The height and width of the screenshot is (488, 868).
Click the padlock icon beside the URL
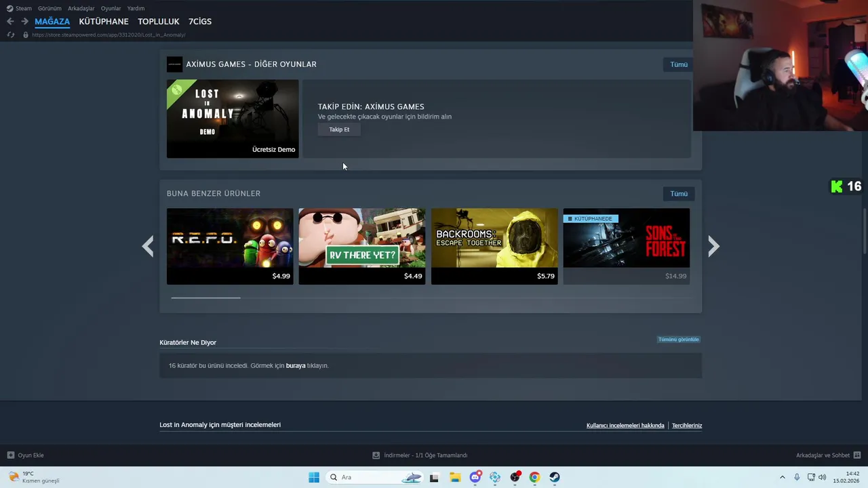[x=26, y=35]
